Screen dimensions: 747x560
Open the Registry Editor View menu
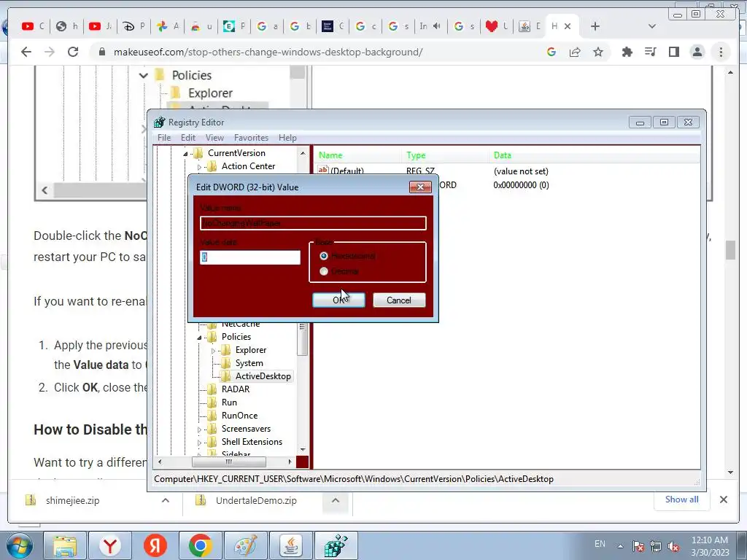[215, 138]
